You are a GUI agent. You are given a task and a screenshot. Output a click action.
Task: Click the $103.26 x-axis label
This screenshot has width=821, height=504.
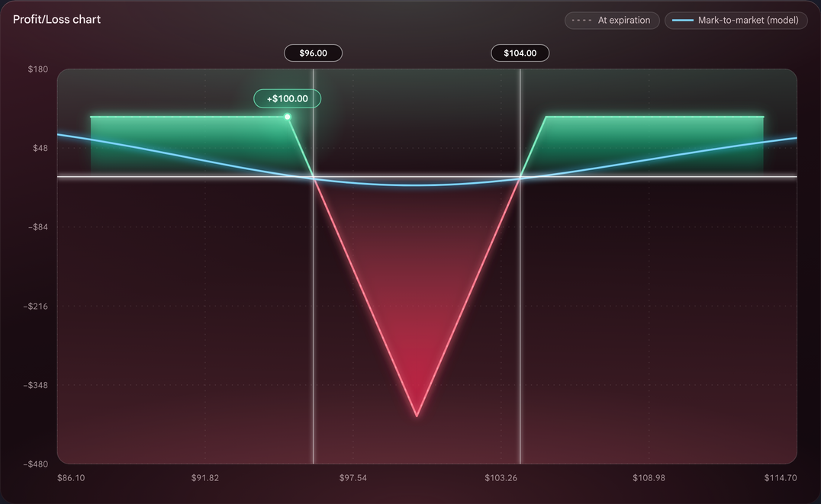click(x=501, y=478)
